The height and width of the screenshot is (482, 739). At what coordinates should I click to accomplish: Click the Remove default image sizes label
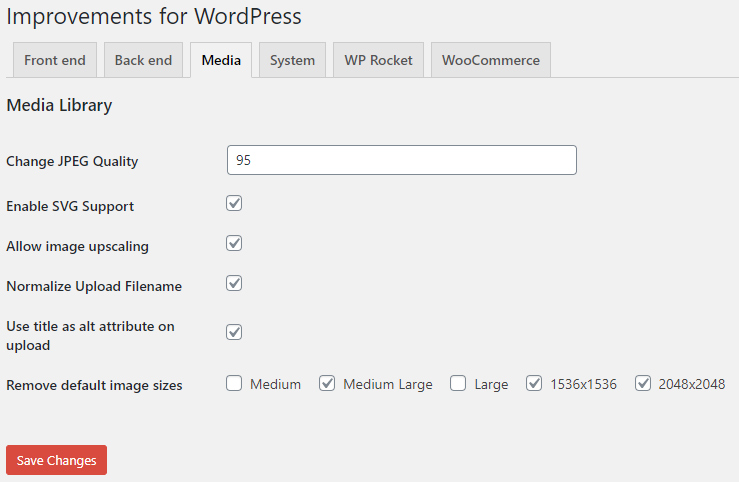click(x=94, y=385)
